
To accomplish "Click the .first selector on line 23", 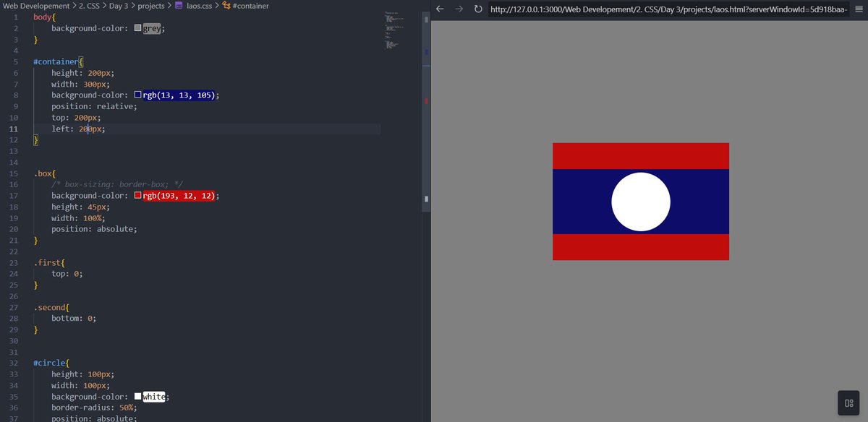I will 46,263.
